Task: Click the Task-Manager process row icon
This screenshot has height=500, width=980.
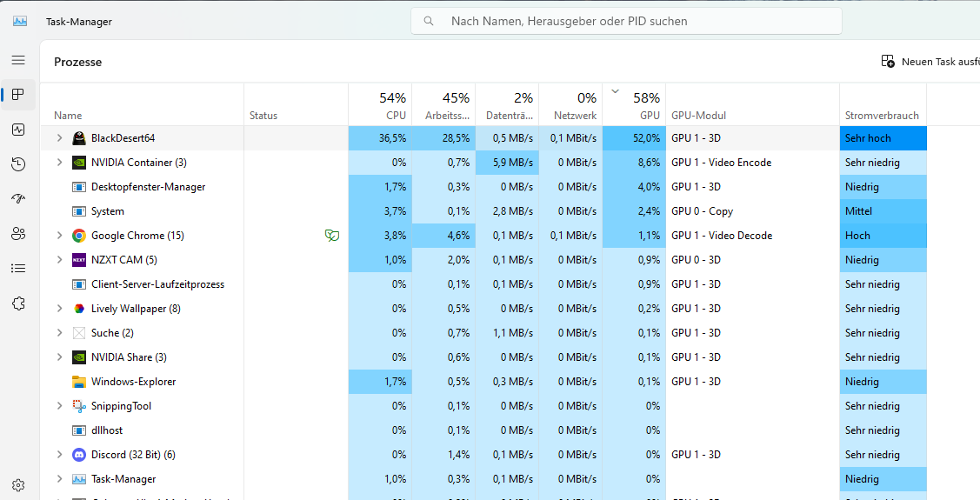Action: 79,479
